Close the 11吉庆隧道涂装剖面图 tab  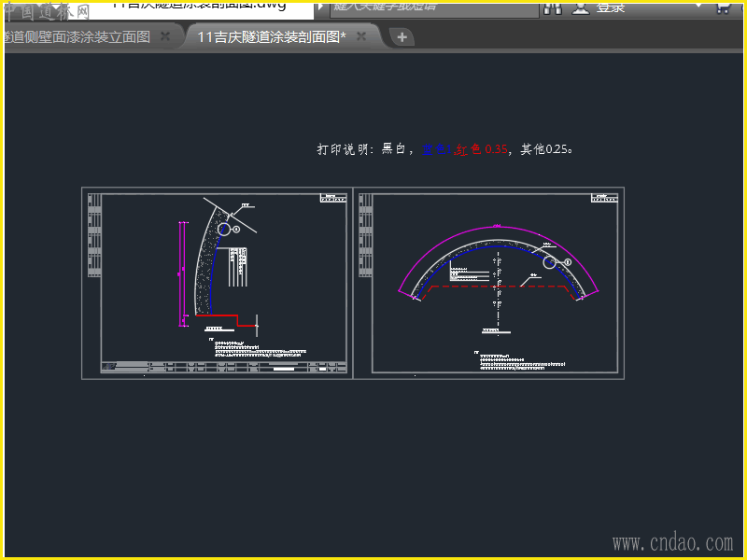pos(361,36)
